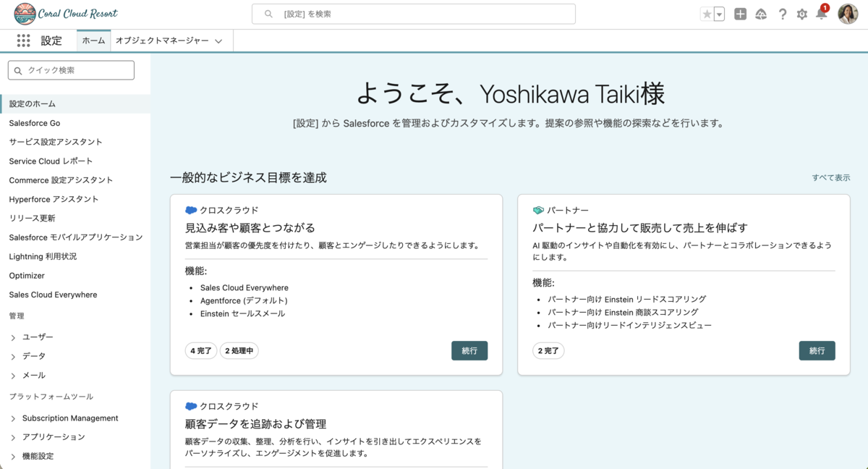This screenshot has width=868, height=469.
Task: Click the green パートナー handshake icon
Action: [538, 210]
